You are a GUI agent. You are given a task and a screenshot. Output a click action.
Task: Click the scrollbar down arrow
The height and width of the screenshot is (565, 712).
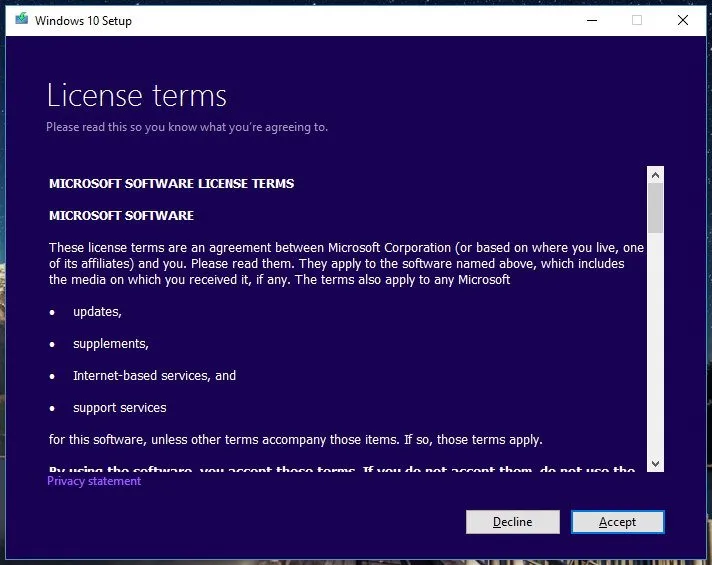coord(655,463)
